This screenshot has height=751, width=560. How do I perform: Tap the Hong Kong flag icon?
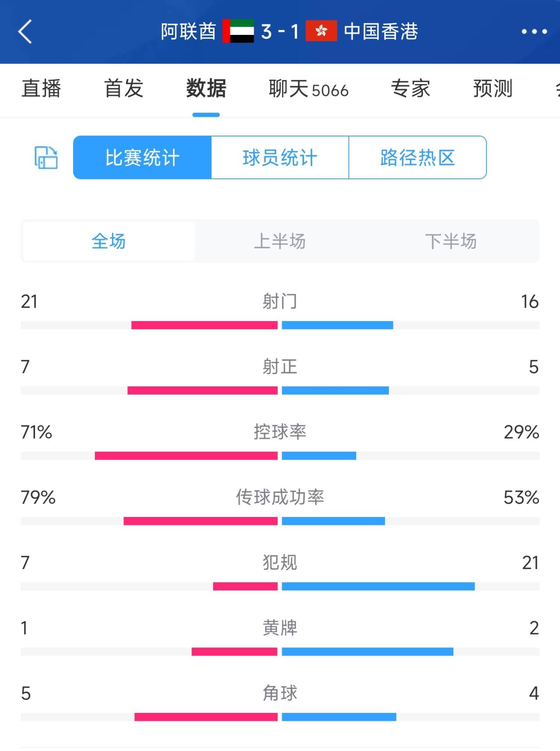(321, 31)
